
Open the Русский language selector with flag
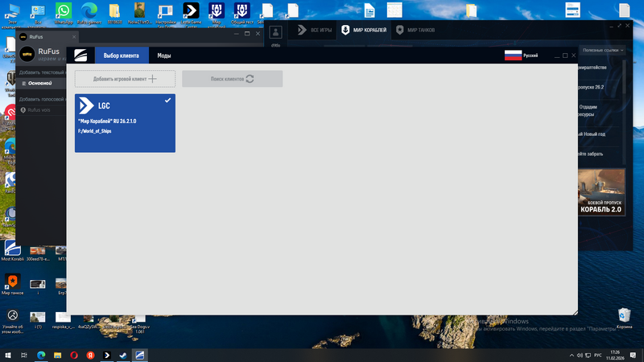click(521, 56)
